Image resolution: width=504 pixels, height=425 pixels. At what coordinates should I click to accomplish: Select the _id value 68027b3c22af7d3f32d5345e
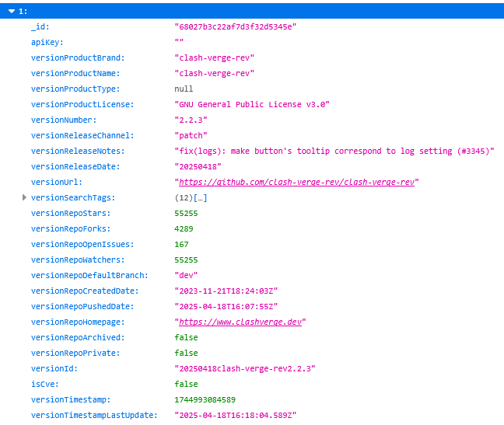(x=236, y=26)
